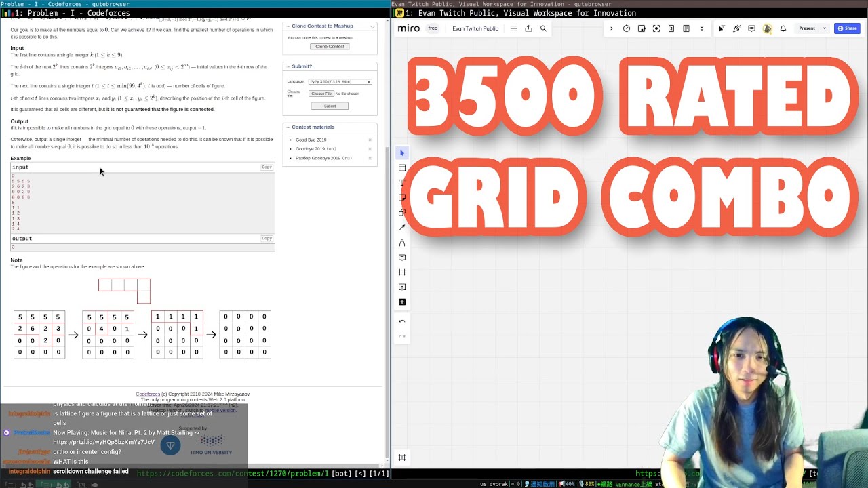Open the notes document icon in Miro toolbar
868x488 pixels.
686,28
